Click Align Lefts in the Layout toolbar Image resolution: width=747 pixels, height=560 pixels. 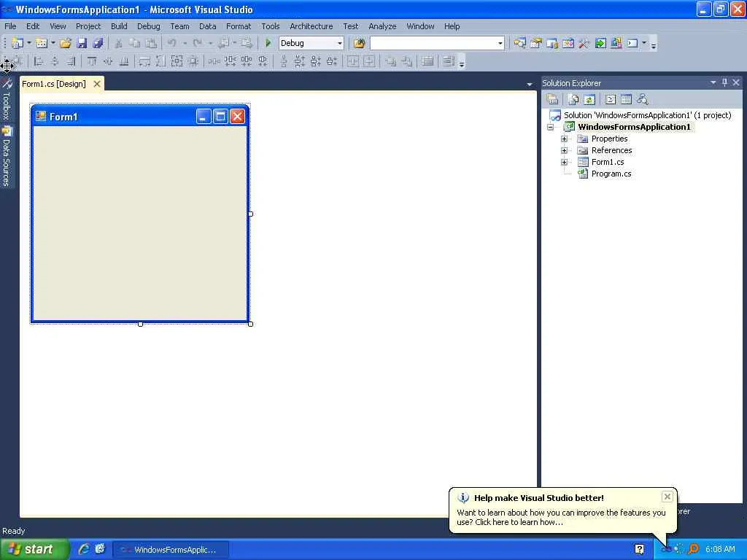[x=39, y=61]
